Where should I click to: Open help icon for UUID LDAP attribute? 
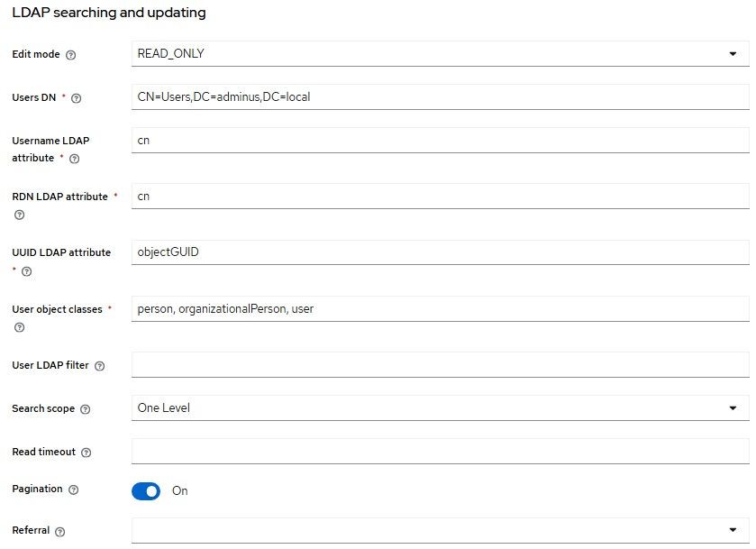tap(27, 271)
